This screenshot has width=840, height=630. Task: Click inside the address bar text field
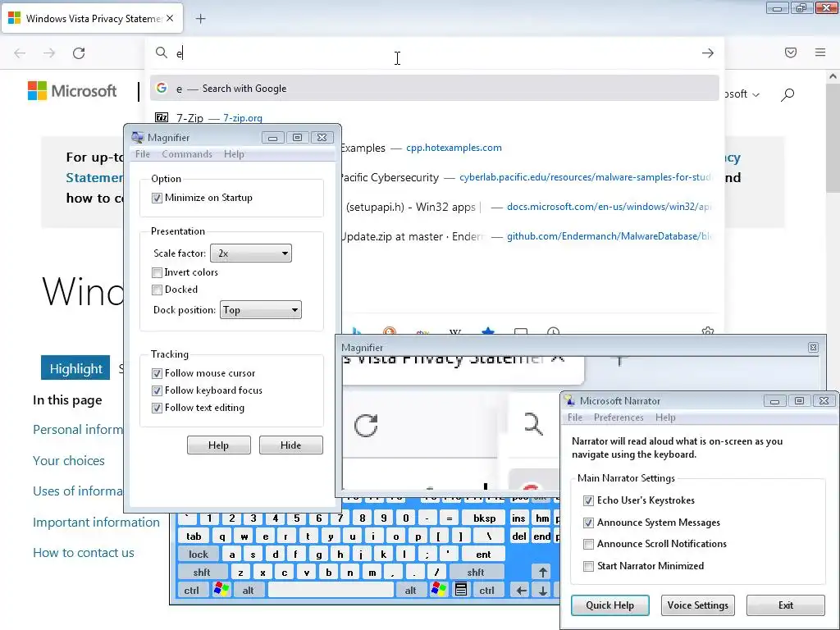pos(435,53)
